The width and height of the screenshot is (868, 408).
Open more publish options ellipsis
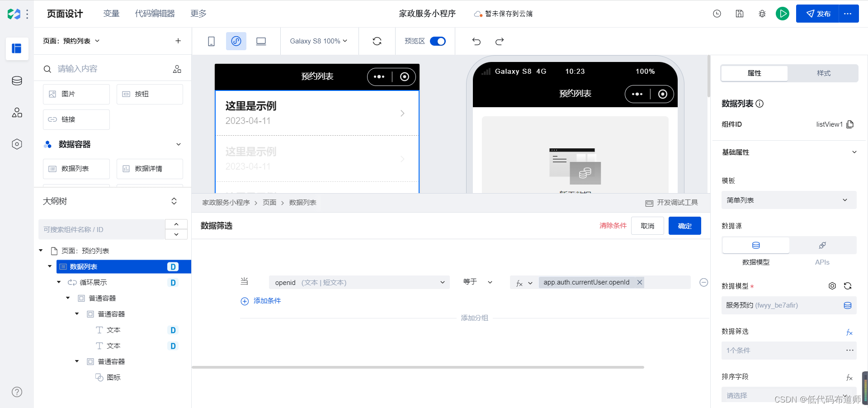coord(848,14)
